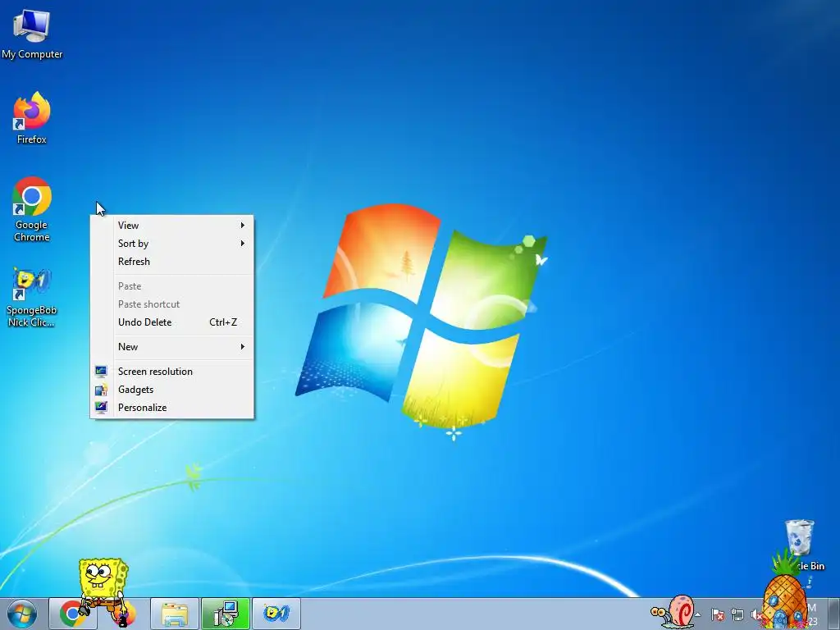Viewport: 840px width, 630px height.
Task: Open Action Center flag tray icon
Action: click(718, 614)
